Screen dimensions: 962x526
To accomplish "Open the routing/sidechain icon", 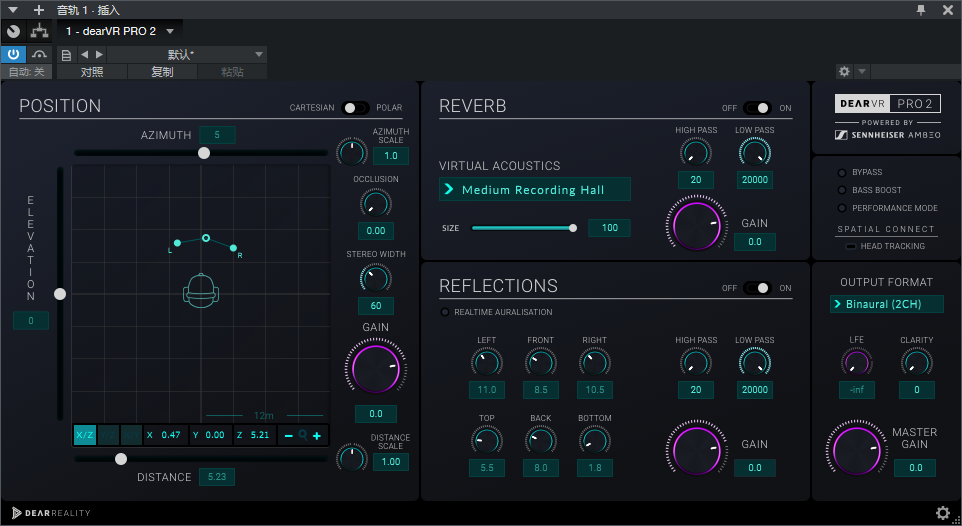I will [x=40, y=31].
